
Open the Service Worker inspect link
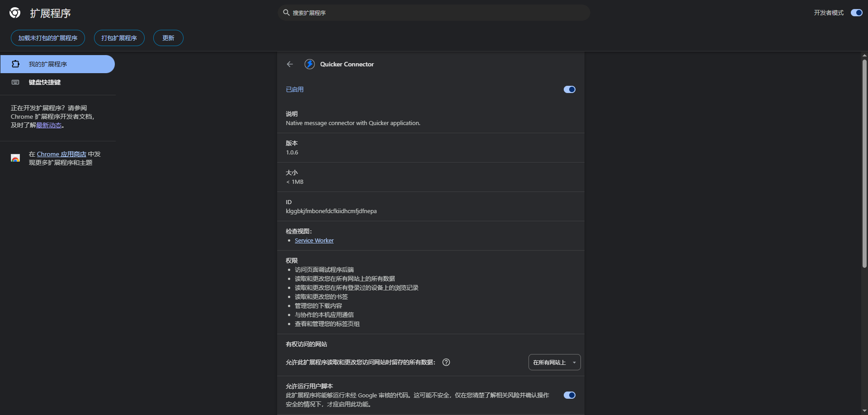click(314, 241)
